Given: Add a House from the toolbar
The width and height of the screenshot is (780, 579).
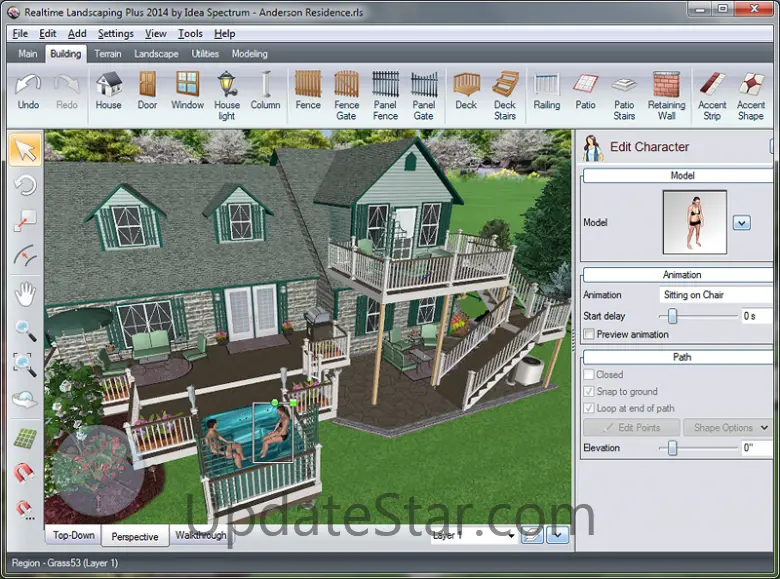Looking at the screenshot, I should [x=108, y=91].
